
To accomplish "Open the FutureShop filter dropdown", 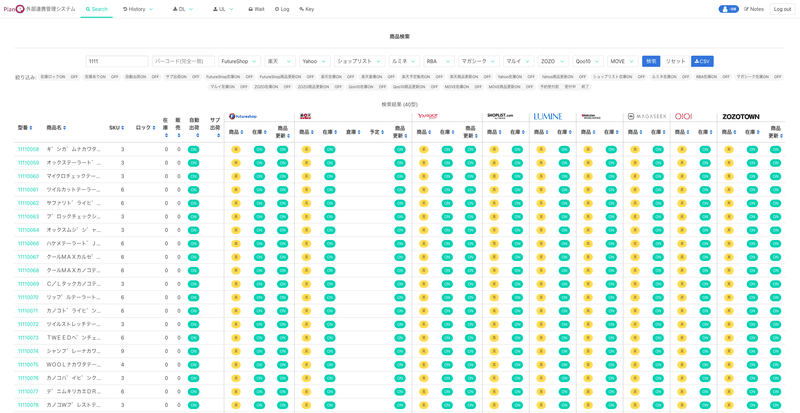I will tap(239, 61).
